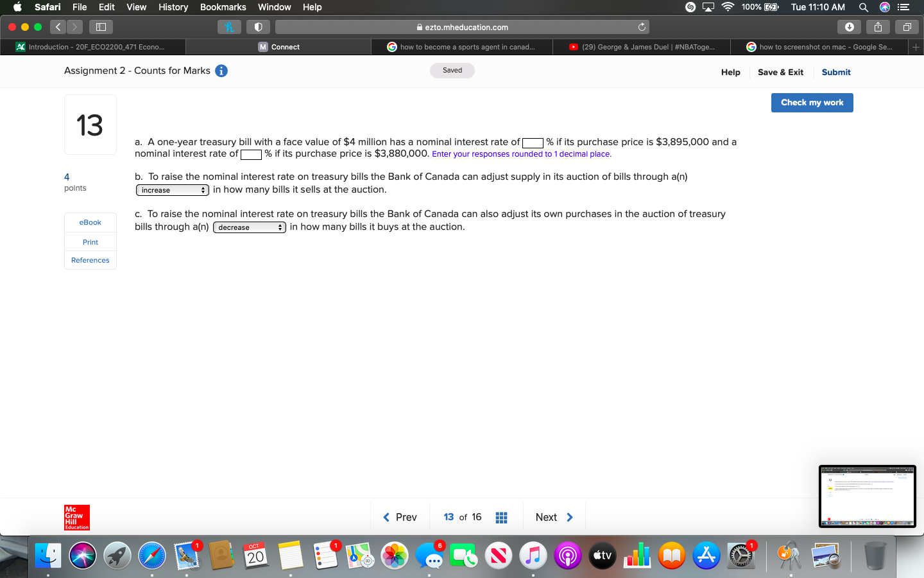This screenshot has height=578, width=924.
Task: Click the Next navigation button
Action: [553, 517]
